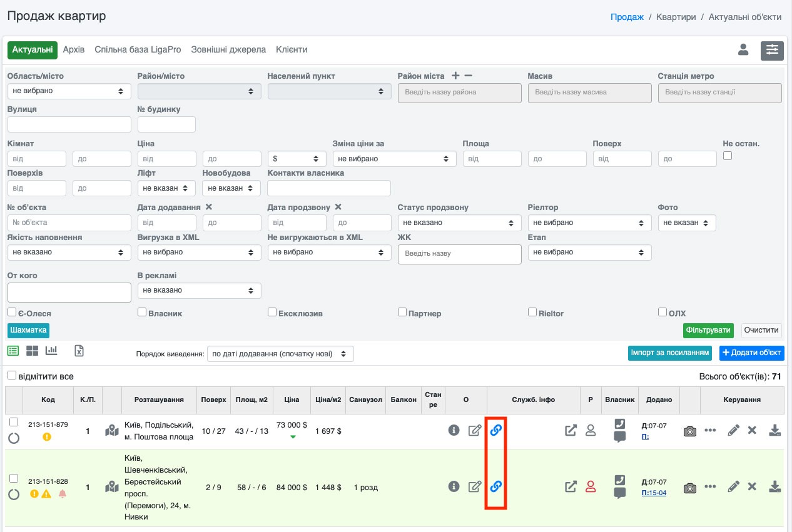The height and width of the screenshot is (532, 792).
Task: Switch to grid tile view icon
Action: tap(32, 351)
